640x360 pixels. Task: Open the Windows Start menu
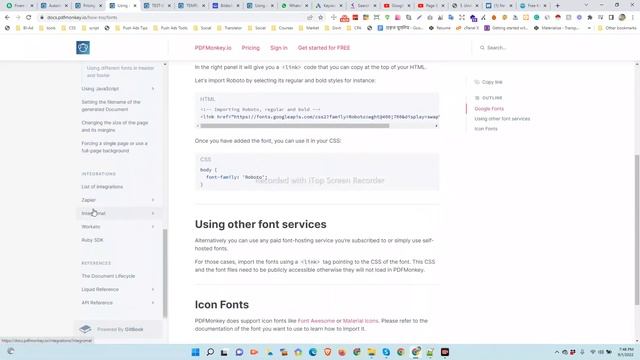(x=196, y=352)
